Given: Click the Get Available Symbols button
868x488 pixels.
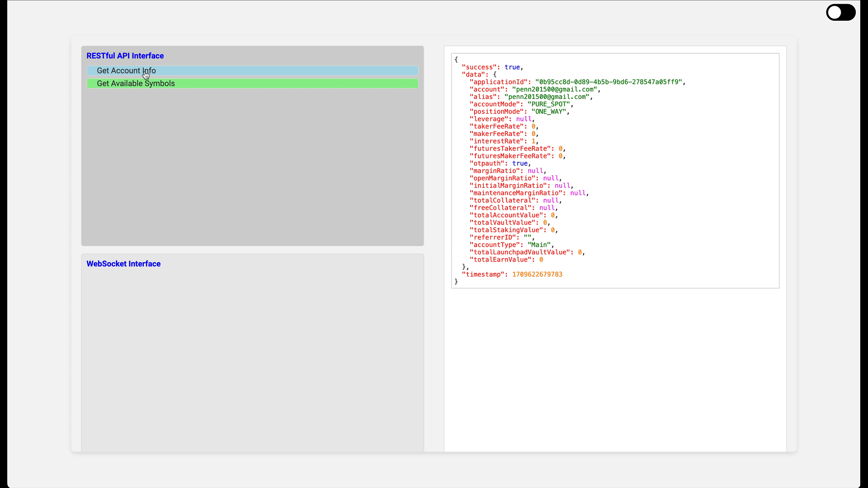Looking at the screenshot, I should (x=252, y=83).
